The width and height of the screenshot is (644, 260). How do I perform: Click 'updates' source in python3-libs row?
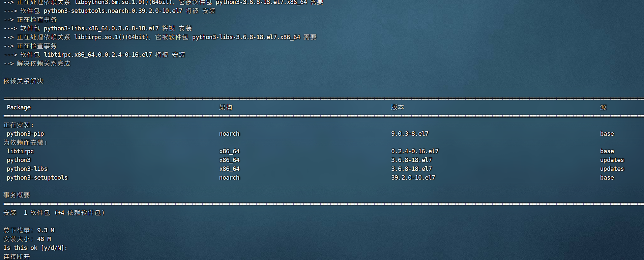(x=612, y=169)
